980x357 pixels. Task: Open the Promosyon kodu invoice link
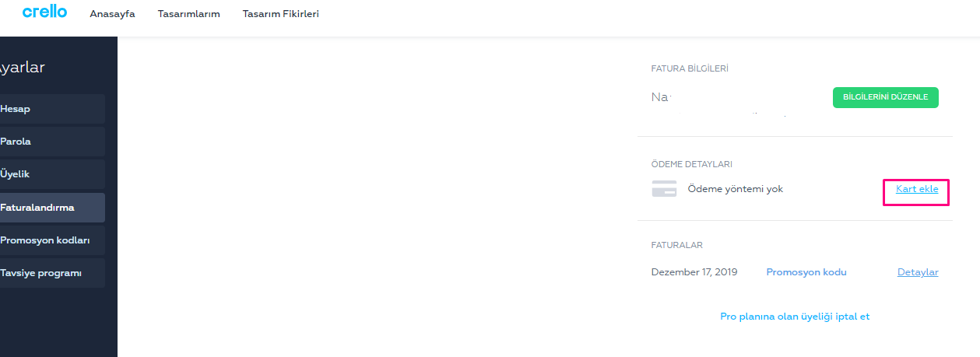(806, 272)
